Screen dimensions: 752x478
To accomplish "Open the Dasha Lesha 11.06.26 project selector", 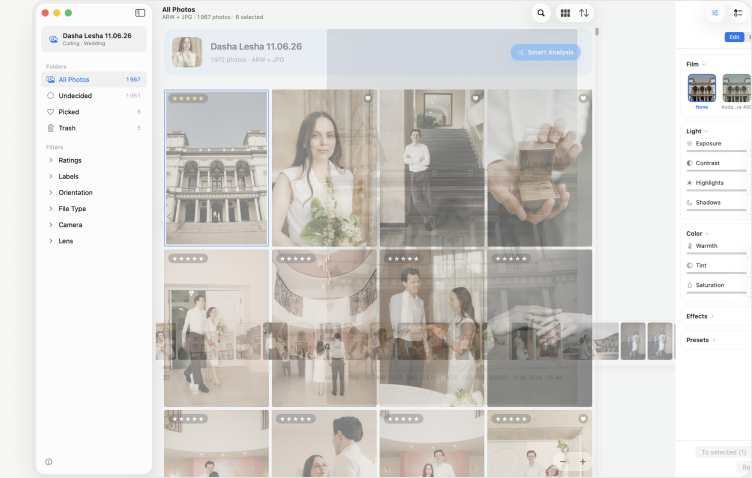I will pos(94,39).
